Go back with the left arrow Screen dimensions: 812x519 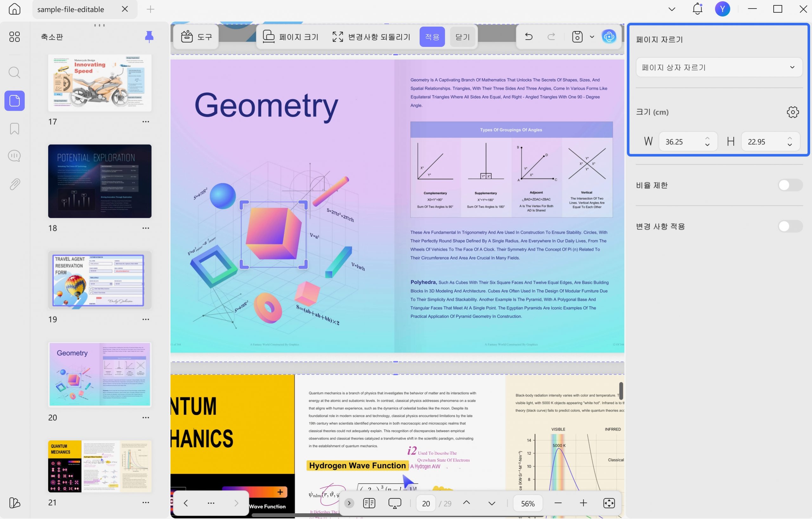pyautogui.click(x=186, y=503)
